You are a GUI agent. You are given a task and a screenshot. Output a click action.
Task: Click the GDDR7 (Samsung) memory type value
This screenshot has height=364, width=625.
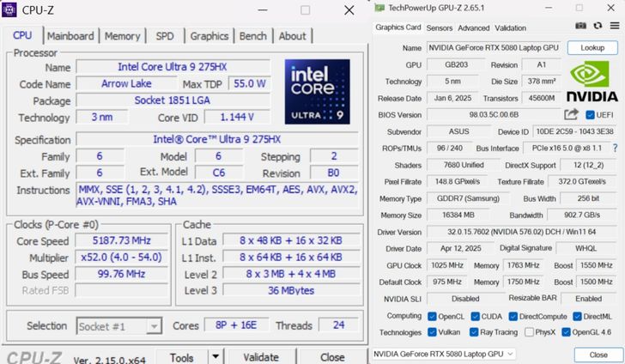pos(469,198)
